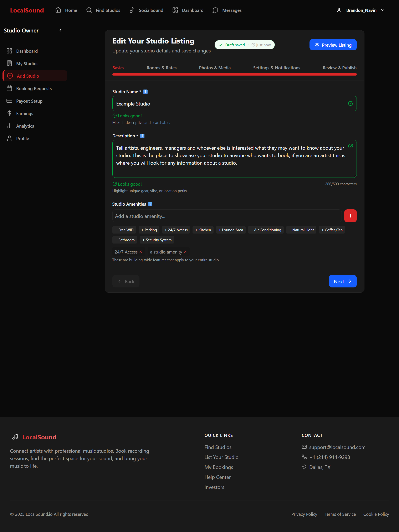Click the phone icon in Contact
The height and width of the screenshot is (532, 399).
304,457
